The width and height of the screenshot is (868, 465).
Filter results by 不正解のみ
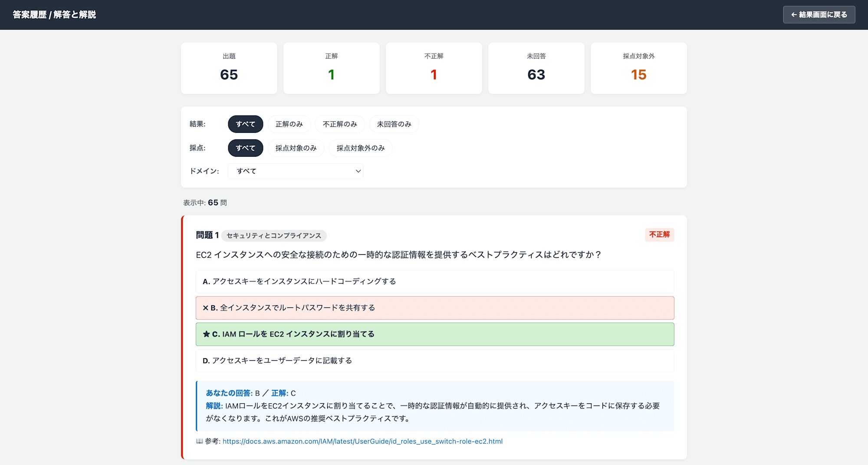click(x=340, y=124)
